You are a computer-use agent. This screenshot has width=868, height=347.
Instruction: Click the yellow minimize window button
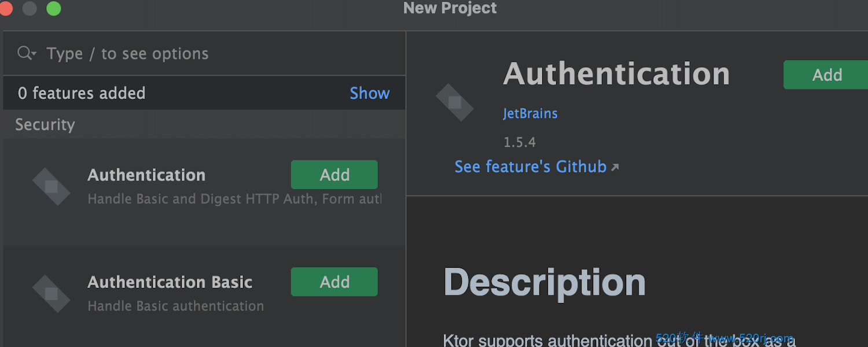(29, 8)
